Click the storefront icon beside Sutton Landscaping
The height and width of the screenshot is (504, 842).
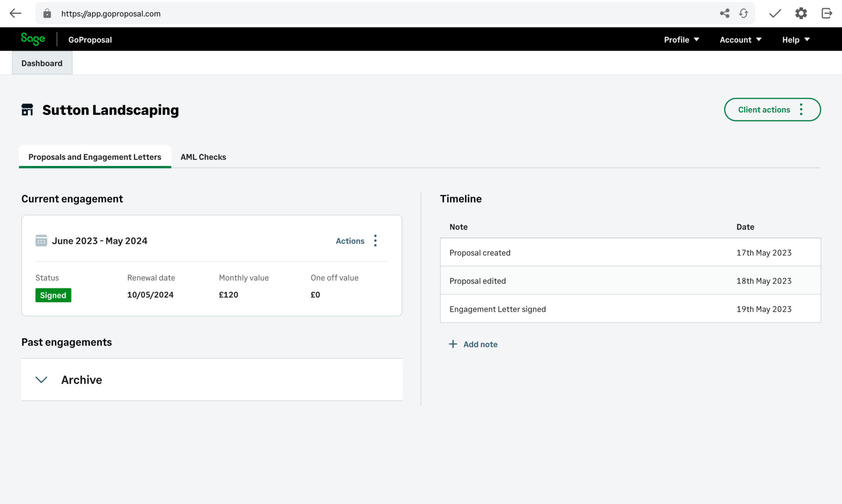(x=27, y=110)
